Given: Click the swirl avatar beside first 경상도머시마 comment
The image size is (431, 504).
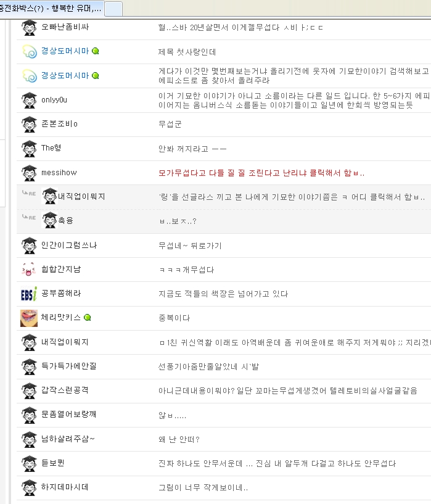Looking at the screenshot, I should click(x=29, y=52).
